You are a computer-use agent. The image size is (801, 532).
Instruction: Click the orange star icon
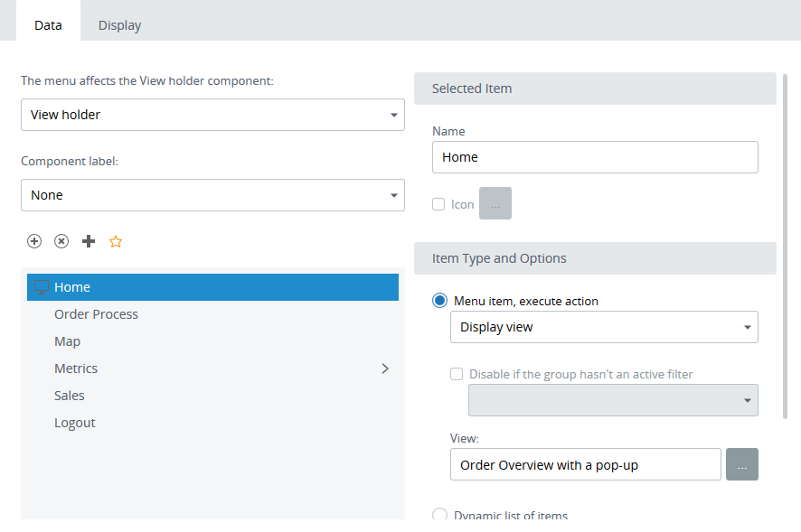(116, 241)
